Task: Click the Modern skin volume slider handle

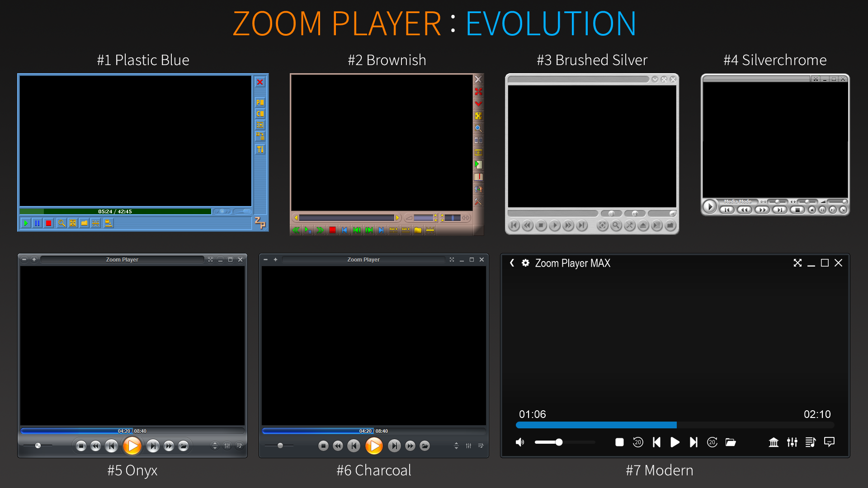Action: [x=559, y=442]
